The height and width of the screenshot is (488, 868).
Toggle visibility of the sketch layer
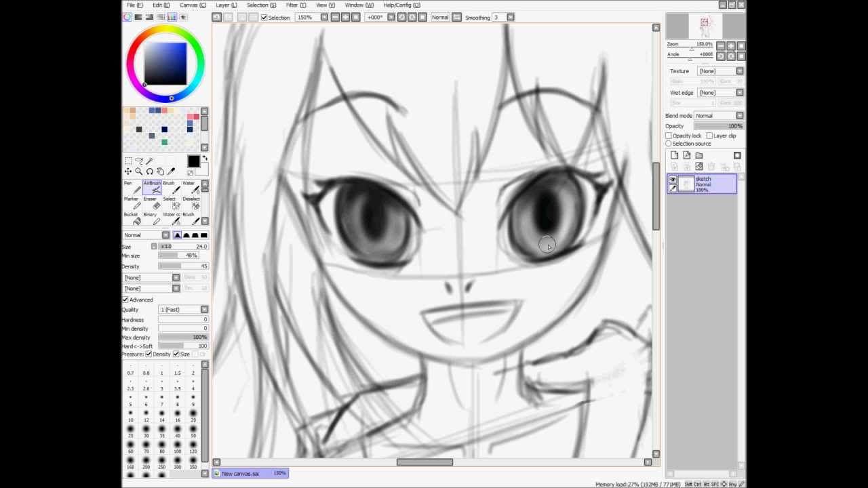coord(673,179)
